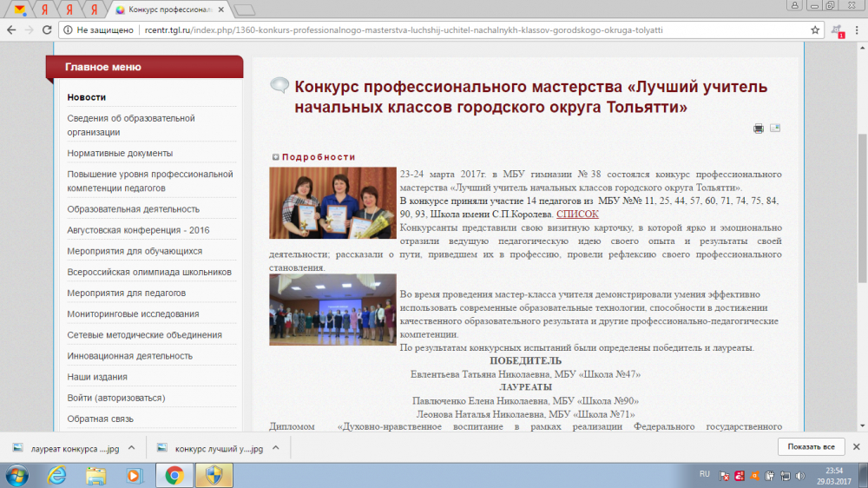
Task: Open 'Повышение уровня профессиональной компетенции педагогов'
Action: click(x=150, y=181)
